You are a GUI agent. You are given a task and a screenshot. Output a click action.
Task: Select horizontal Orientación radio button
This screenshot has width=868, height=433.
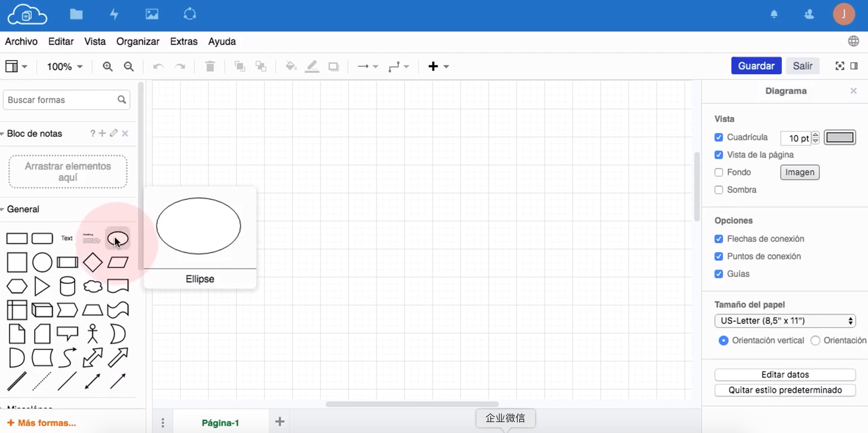click(815, 341)
